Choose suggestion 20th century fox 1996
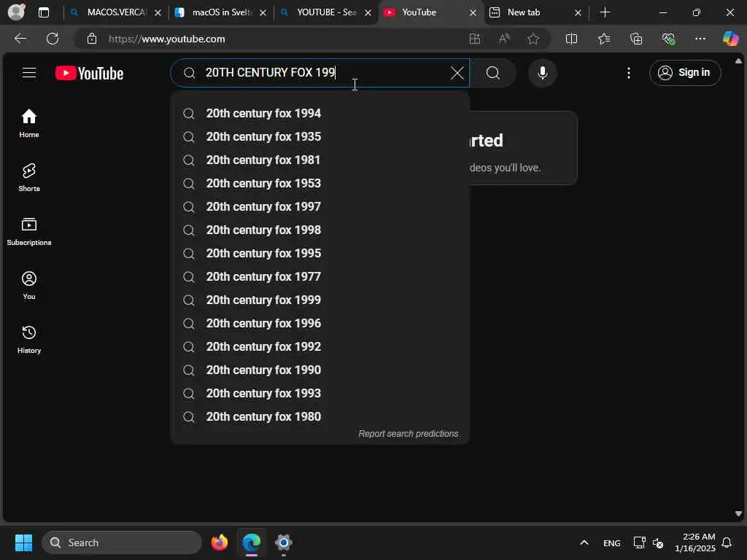 point(320,323)
